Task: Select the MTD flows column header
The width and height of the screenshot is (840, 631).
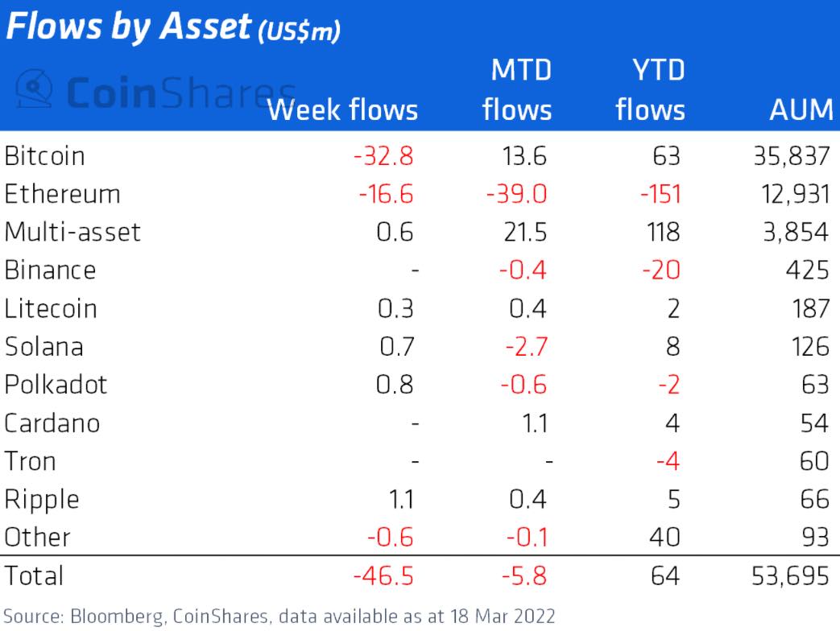Action: [x=517, y=90]
